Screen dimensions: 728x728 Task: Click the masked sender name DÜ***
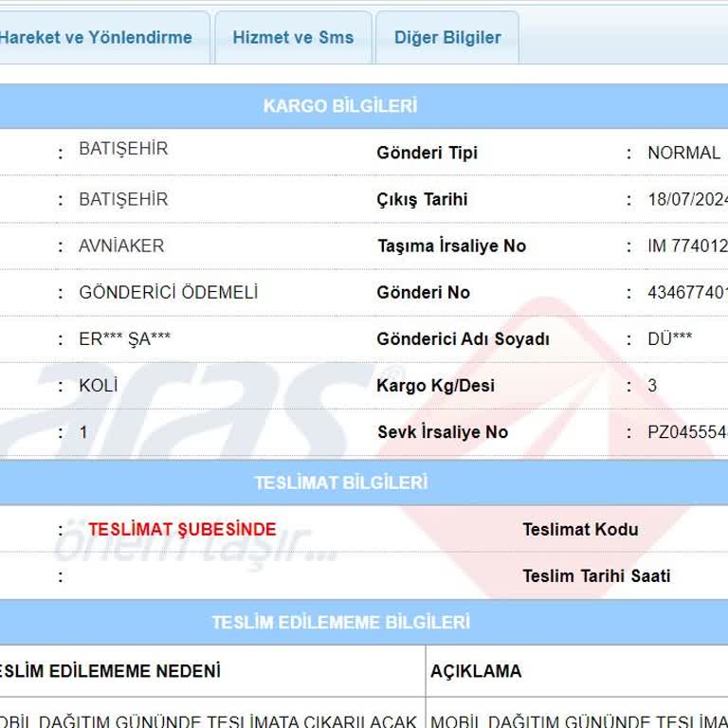[x=669, y=339]
